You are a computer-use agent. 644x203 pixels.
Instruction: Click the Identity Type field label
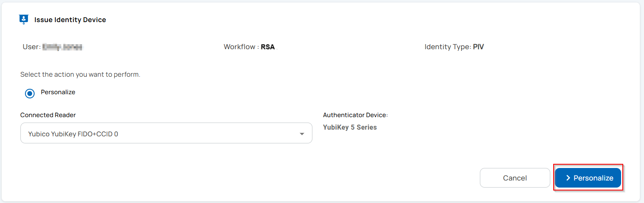[447, 47]
